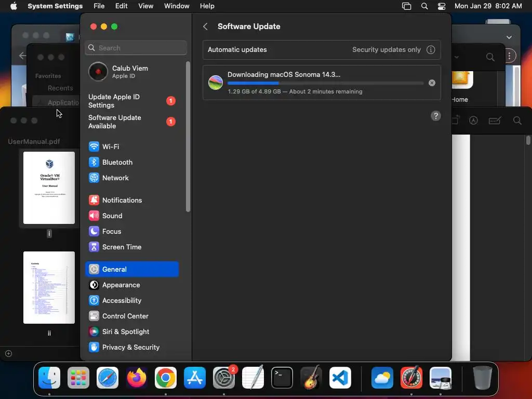Click the Preview window search icon
This screenshot has height=399, width=532.
coord(517,121)
